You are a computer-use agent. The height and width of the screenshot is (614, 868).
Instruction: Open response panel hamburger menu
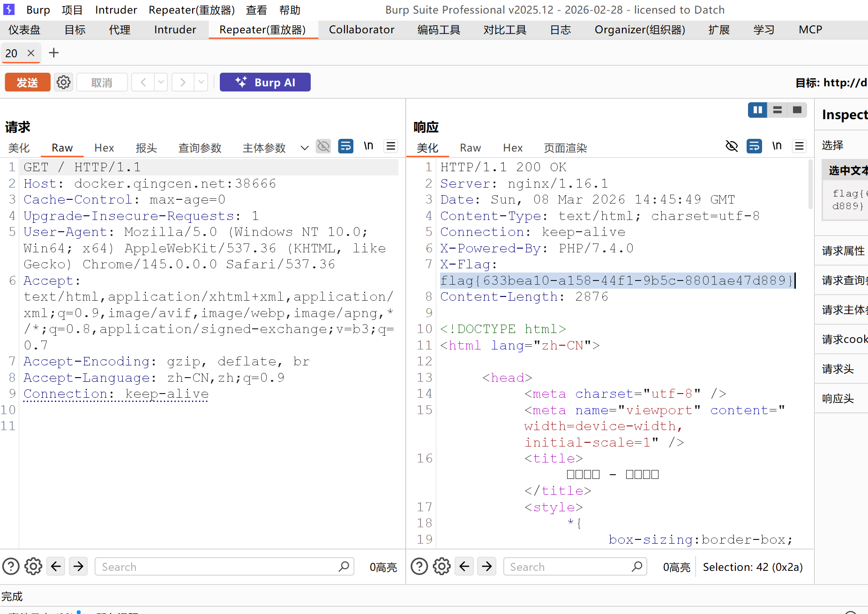(799, 146)
